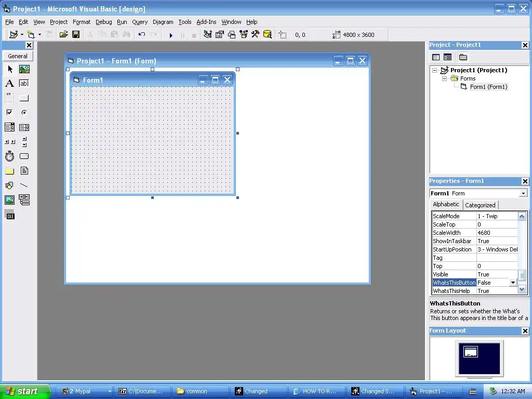Click the form preview in Form Layout
The height and width of the screenshot is (399, 532).
tap(471, 352)
